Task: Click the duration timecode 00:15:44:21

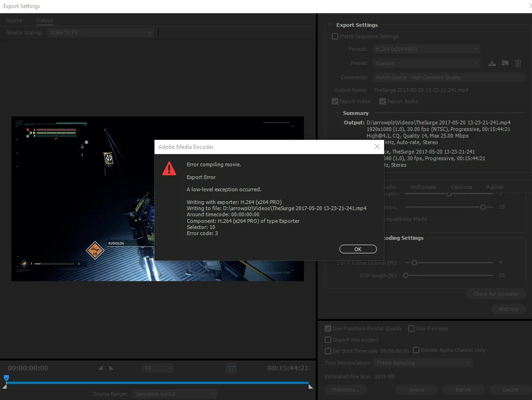Action: [288, 368]
